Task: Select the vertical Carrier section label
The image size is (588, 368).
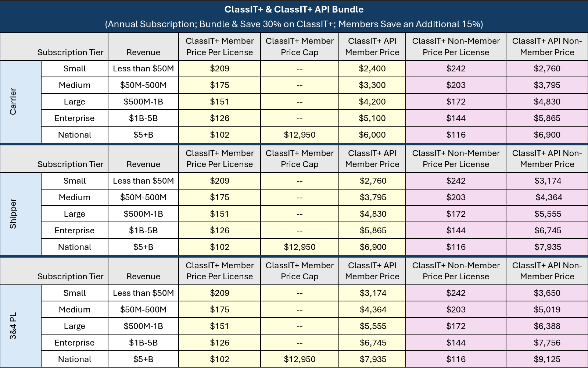Action: click(x=13, y=102)
